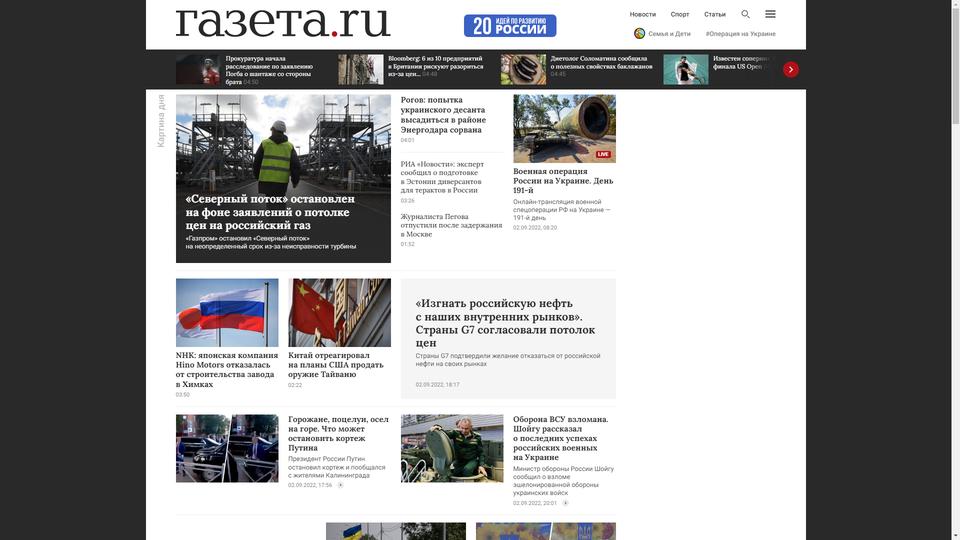This screenshot has width=960, height=540.
Task: Click the Шойгу photo thumbnail
Action: pos(452,448)
